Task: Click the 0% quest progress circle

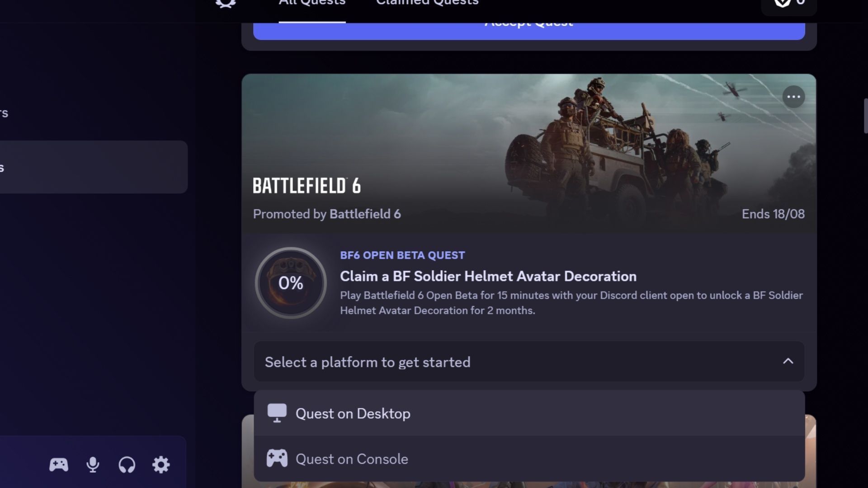Action: 291,283
